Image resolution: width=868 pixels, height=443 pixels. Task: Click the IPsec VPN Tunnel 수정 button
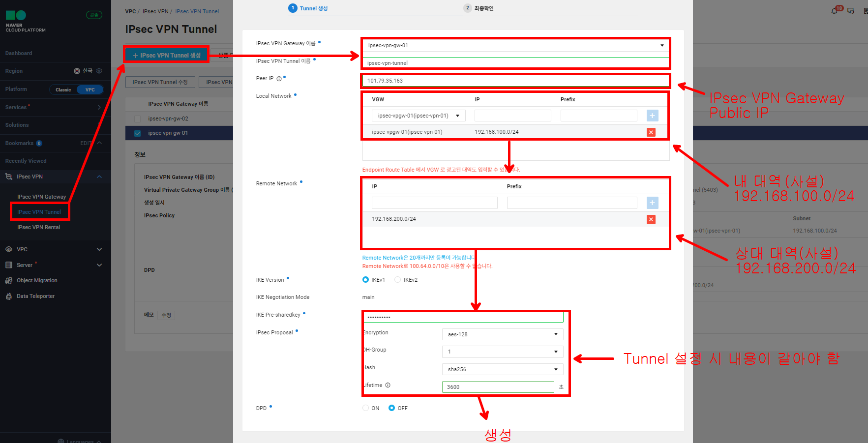(160, 82)
